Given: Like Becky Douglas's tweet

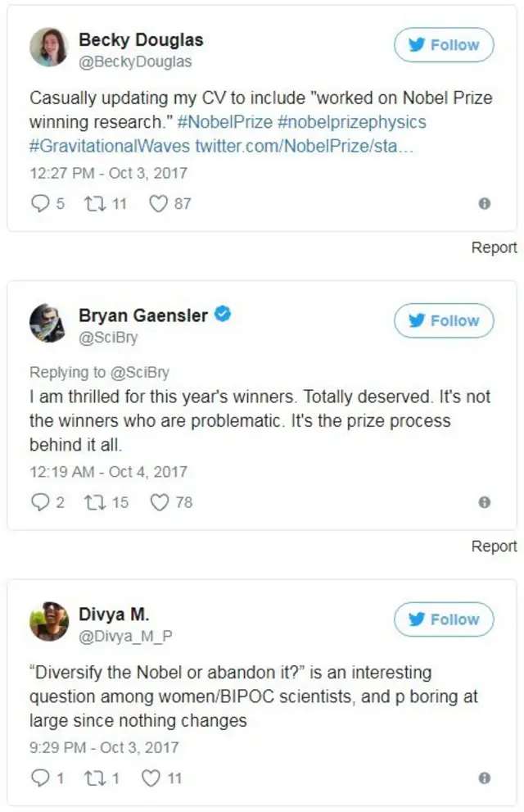Looking at the screenshot, I should 158,203.
